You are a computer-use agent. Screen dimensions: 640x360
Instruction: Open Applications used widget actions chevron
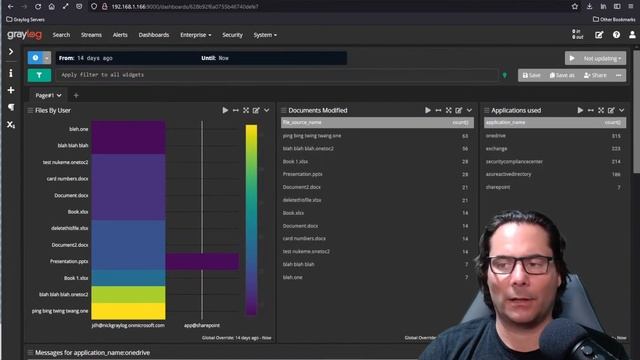tap(622, 110)
